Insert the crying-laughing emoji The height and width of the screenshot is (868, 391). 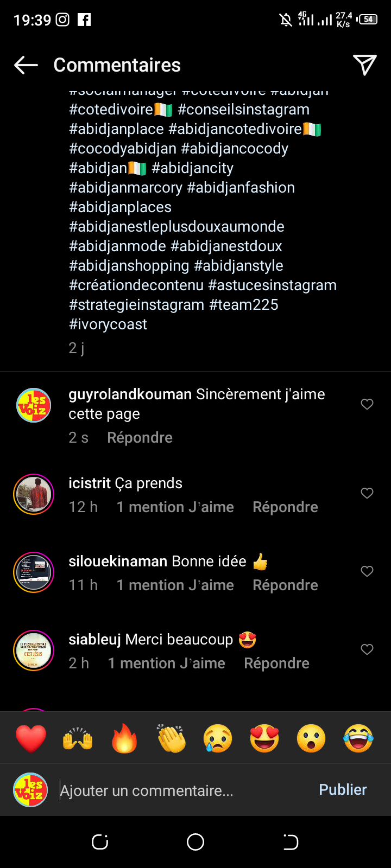358,738
